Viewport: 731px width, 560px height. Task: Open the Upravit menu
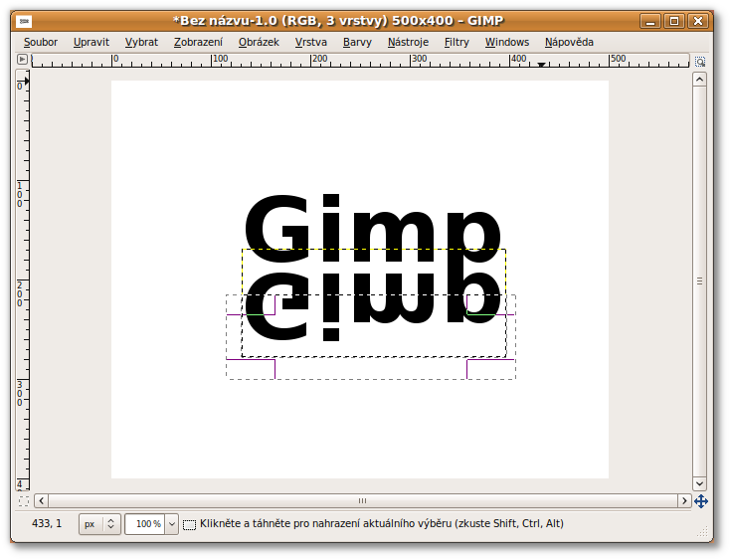[x=91, y=42]
